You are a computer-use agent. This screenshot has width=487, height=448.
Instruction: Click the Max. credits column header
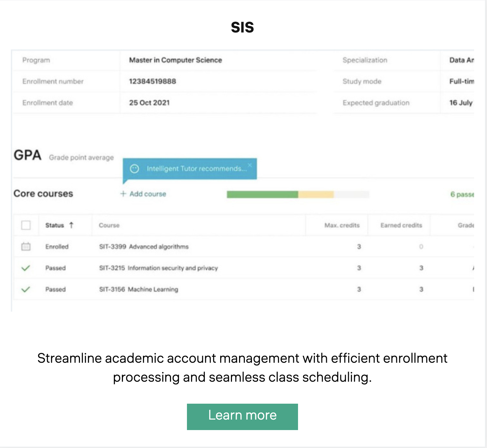pyautogui.click(x=342, y=225)
